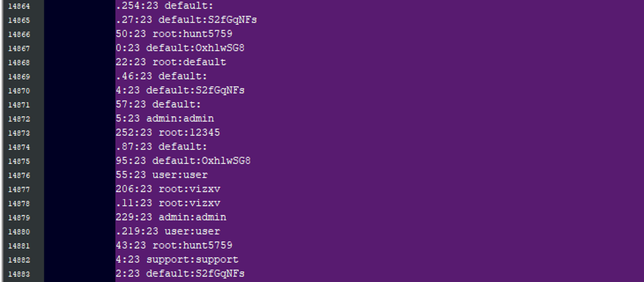Click line number 14883 in the gutter

click(x=19, y=273)
